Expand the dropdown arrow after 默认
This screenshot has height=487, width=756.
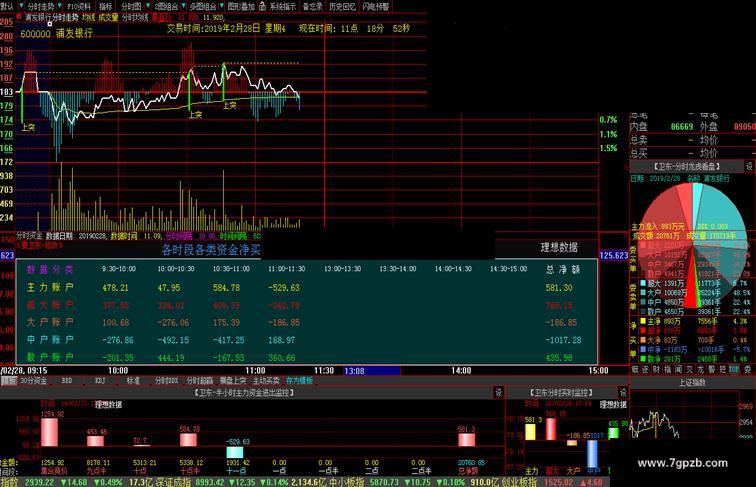tap(20, 6)
